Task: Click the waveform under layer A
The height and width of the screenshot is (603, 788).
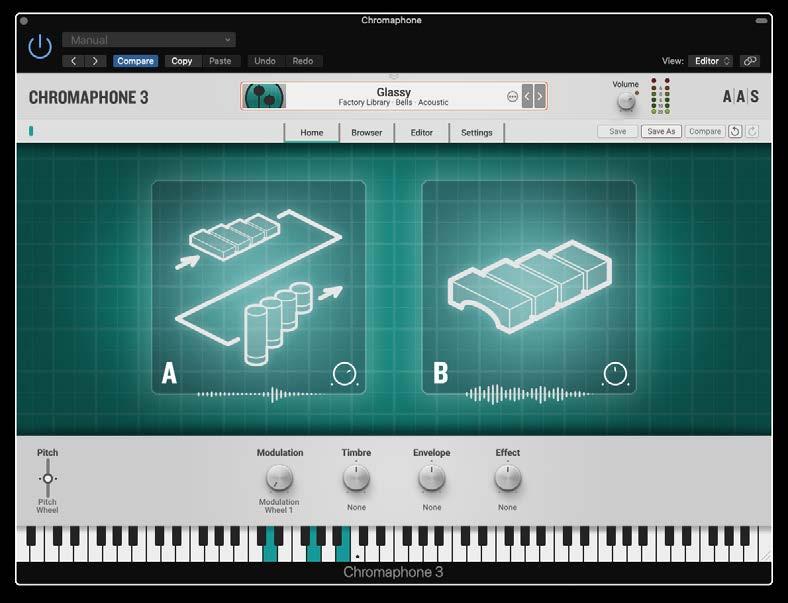Action: [x=260, y=394]
